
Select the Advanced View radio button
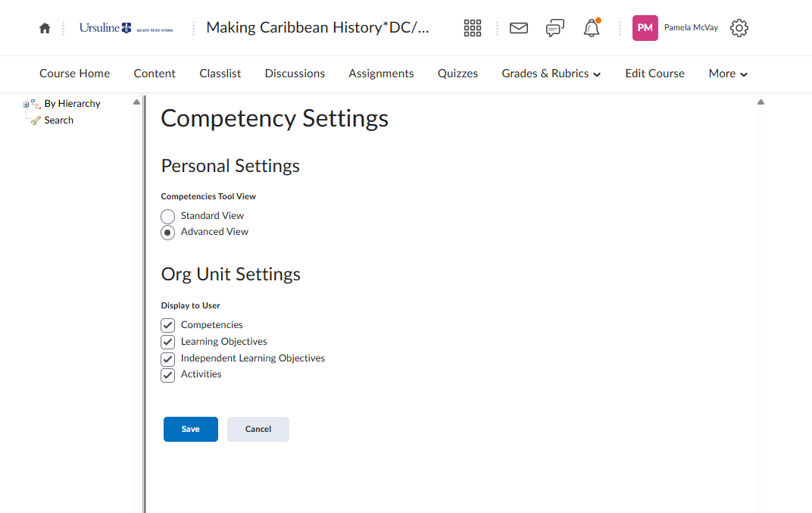point(168,233)
